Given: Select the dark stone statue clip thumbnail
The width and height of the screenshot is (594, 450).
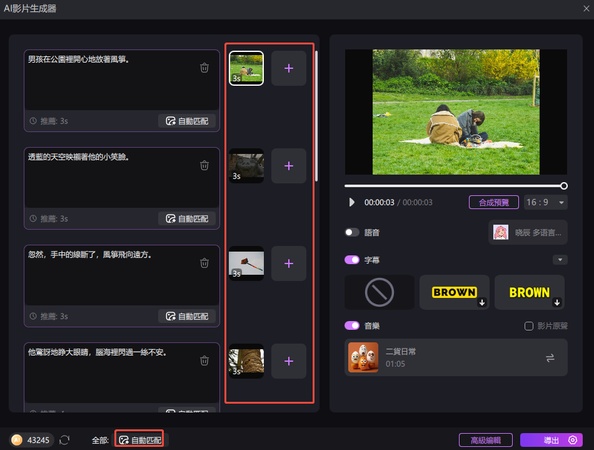Looking at the screenshot, I should (247, 166).
